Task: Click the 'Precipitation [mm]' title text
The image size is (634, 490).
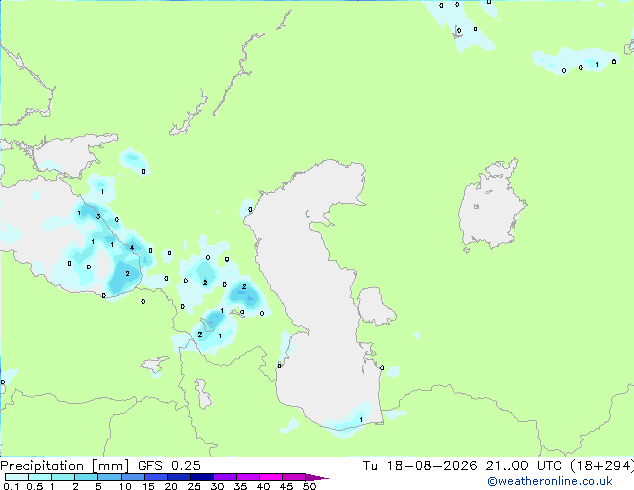Action: [65, 466]
